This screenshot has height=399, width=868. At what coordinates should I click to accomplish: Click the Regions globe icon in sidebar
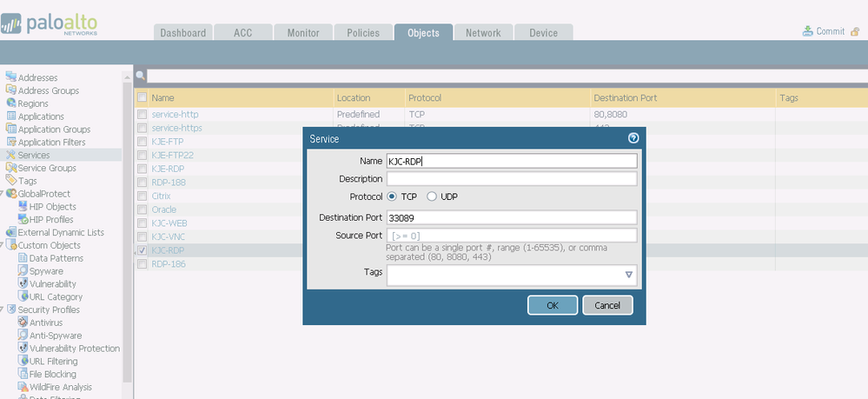(x=11, y=103)
